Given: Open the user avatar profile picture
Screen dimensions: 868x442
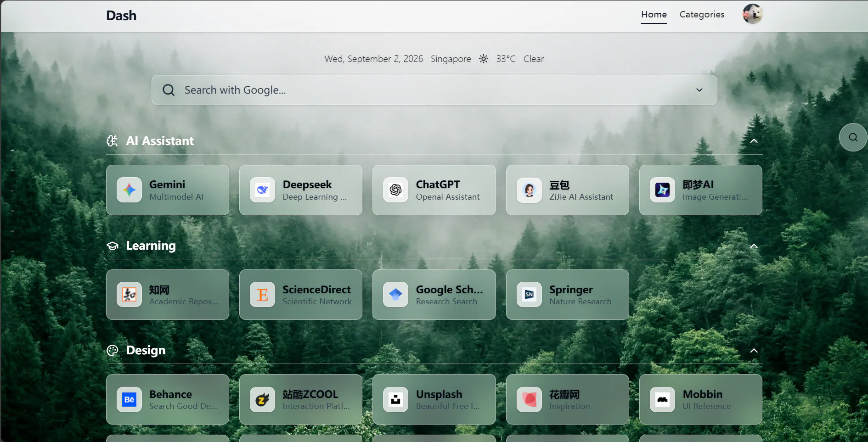Looking at the screenshot, I should [752, 14].
